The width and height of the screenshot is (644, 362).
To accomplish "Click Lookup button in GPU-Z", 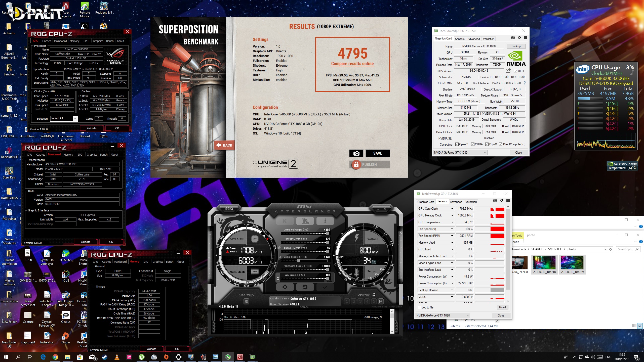I will [516, 46].
